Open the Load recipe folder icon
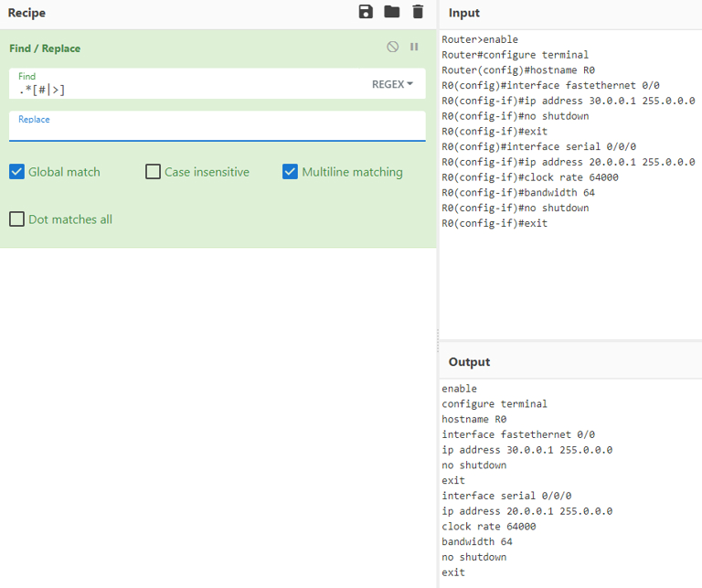 coord(392,12)
